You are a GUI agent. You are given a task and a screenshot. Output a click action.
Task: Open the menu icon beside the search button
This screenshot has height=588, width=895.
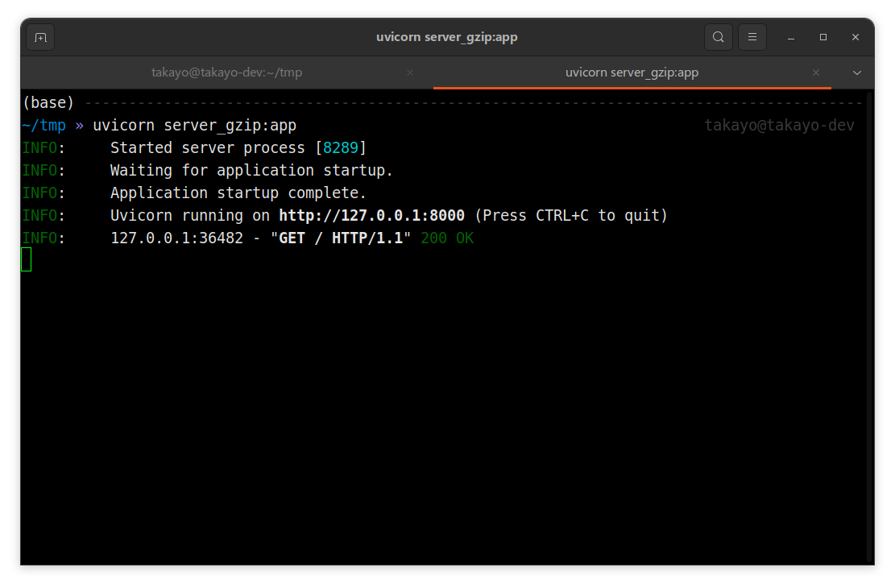[x=752, y=36]
